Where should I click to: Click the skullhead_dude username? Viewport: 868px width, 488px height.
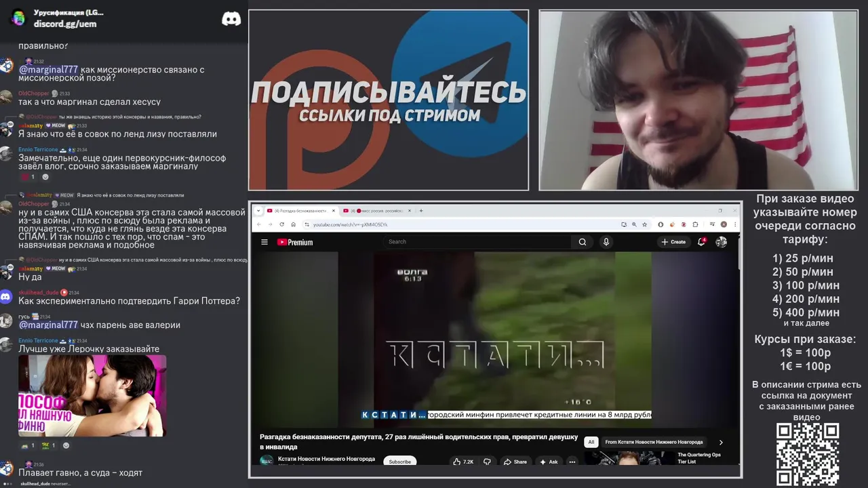pos(39,292)
